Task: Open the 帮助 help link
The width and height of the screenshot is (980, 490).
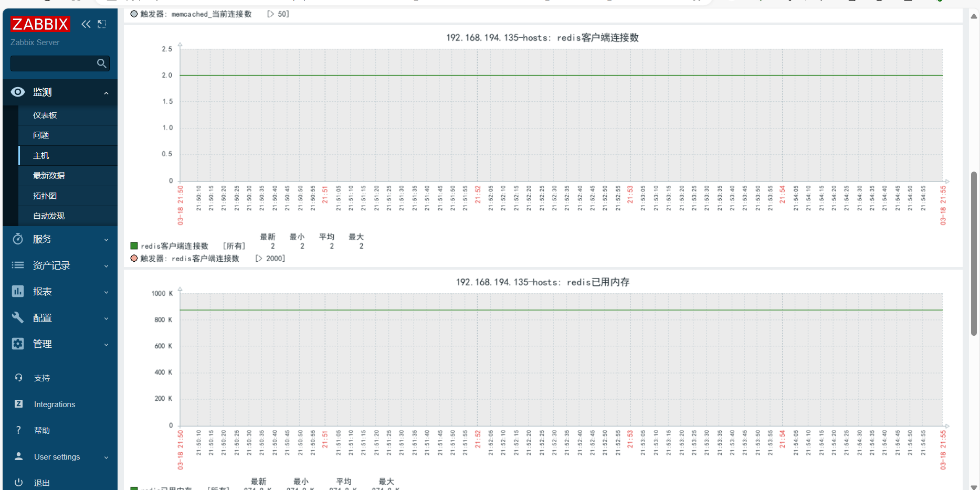Action: (42, 430)
